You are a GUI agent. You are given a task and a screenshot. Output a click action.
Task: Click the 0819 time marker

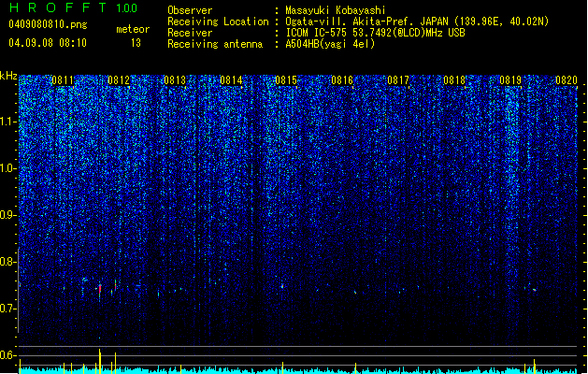tap(510, 80)
